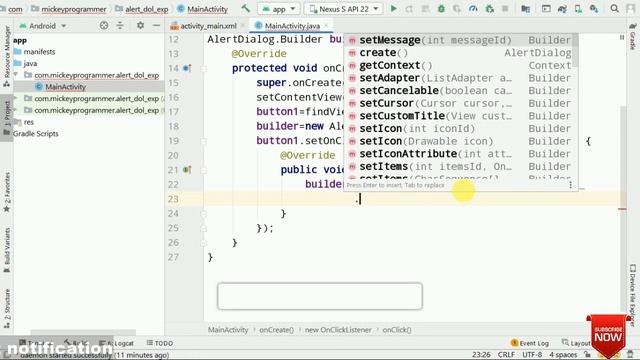
Task: Open the app run configuration dropdown
Action: coord(279,9)
